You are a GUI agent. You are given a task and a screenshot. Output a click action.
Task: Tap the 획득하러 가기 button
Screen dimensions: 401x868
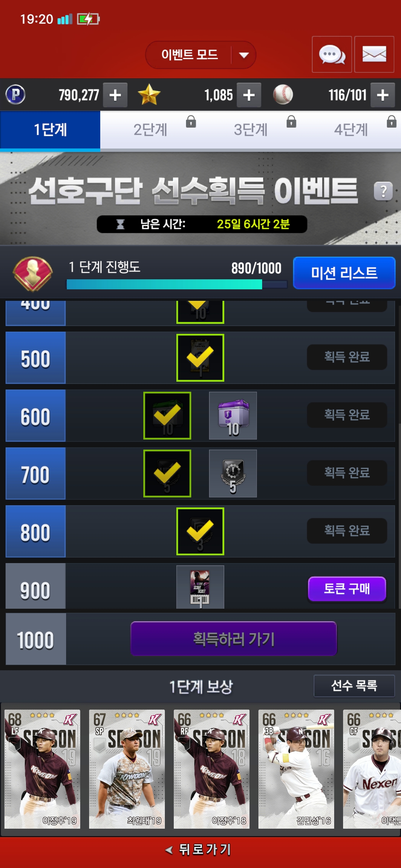pos(234,639)
